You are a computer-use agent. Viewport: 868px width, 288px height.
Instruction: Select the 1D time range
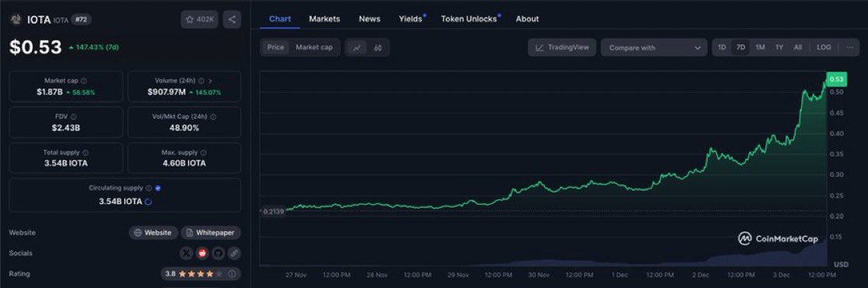coord(722,47)
